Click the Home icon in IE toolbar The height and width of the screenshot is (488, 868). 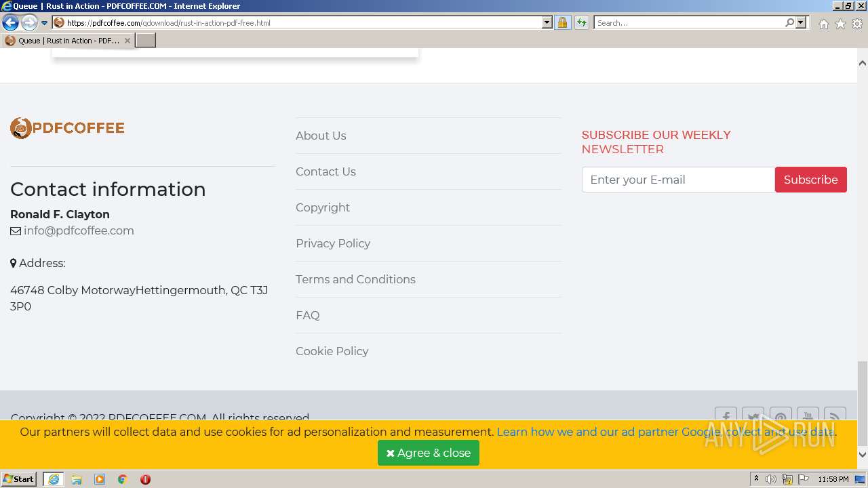click(x=823, y=24)
